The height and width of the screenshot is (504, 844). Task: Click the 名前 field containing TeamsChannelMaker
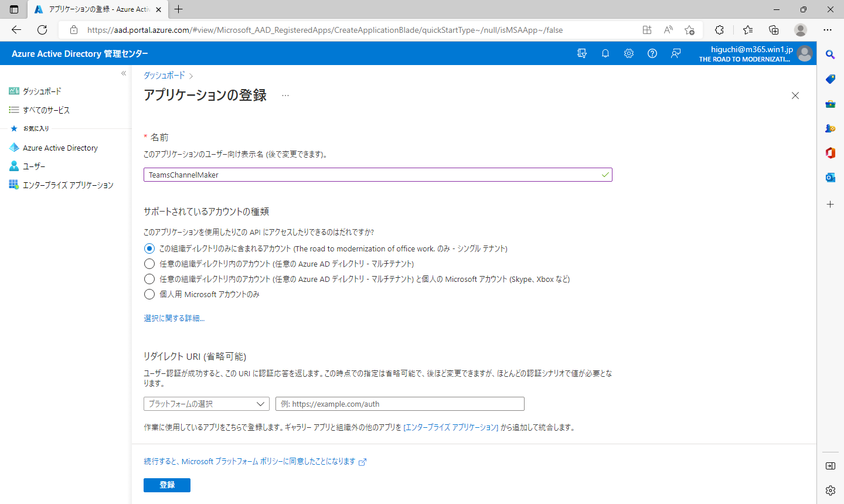coord(378,175)
